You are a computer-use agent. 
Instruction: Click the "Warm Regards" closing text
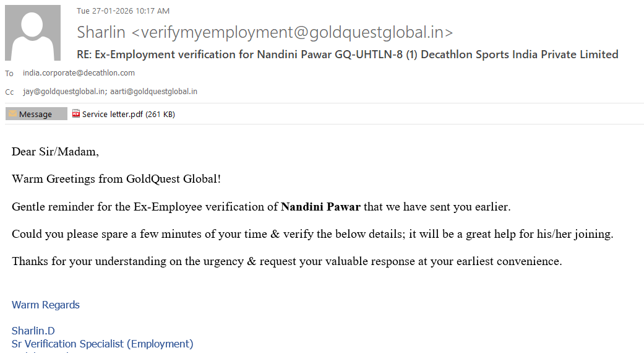click(x=46, y=305)
